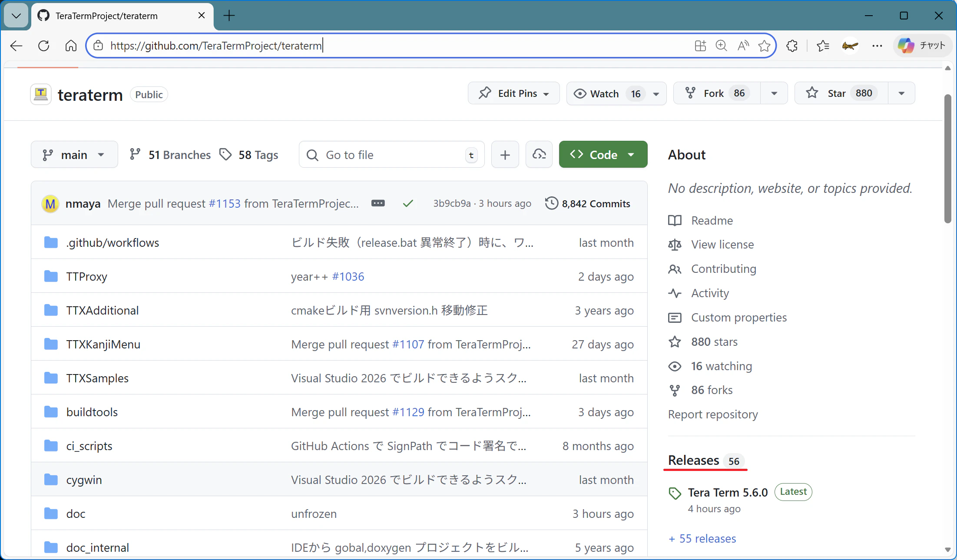This screenshot has width=957, height=560.
Task: Toggle Watch for this repository
Action: click(604, 93)
